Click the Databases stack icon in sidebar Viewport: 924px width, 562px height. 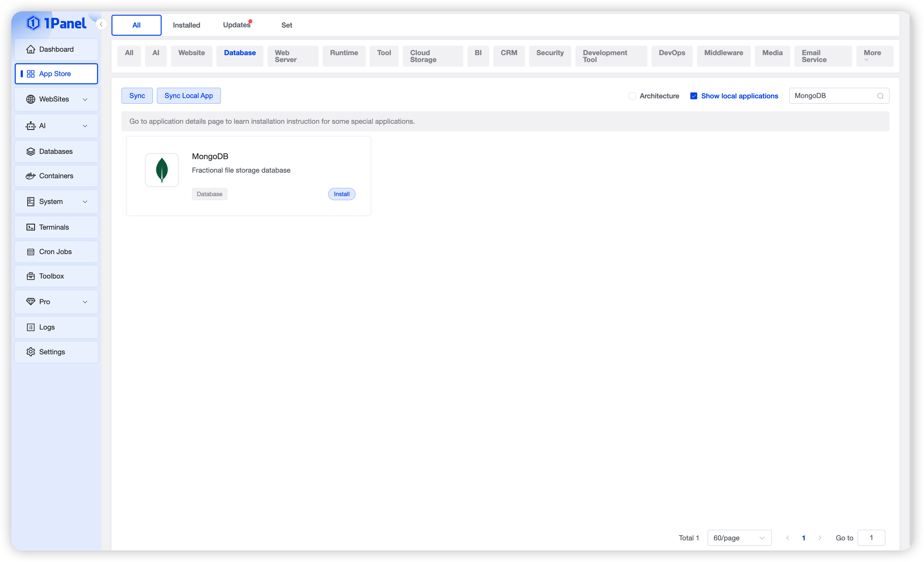(31, 151)
